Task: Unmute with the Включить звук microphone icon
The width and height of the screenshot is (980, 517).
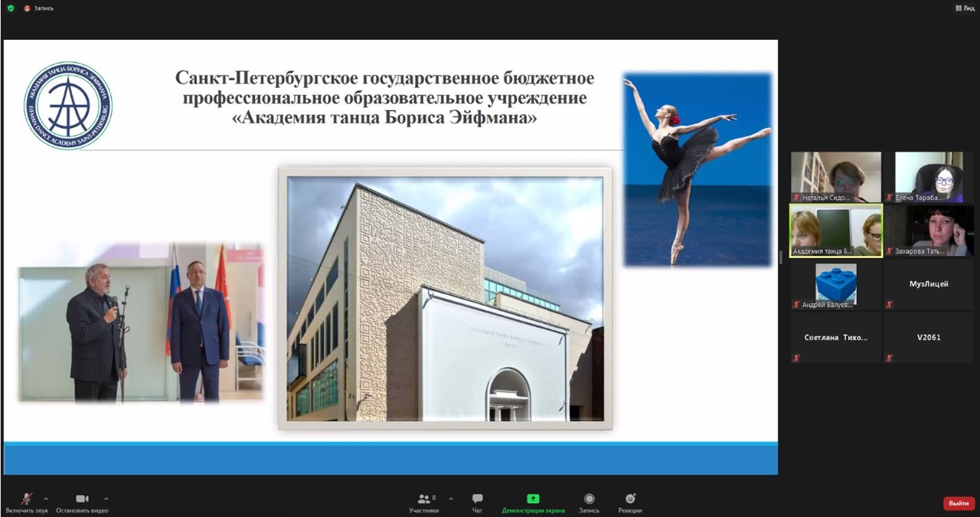Action: [x=26, y=499]
